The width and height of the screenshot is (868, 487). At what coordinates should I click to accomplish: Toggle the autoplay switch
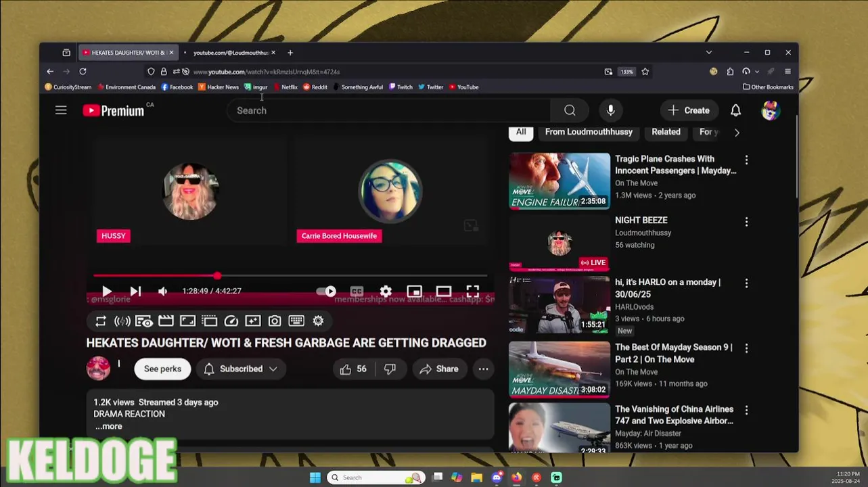pos(326,291)
